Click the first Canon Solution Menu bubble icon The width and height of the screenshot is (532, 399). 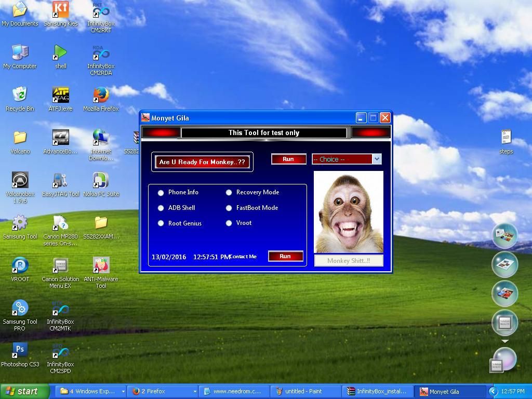point(505,235)
